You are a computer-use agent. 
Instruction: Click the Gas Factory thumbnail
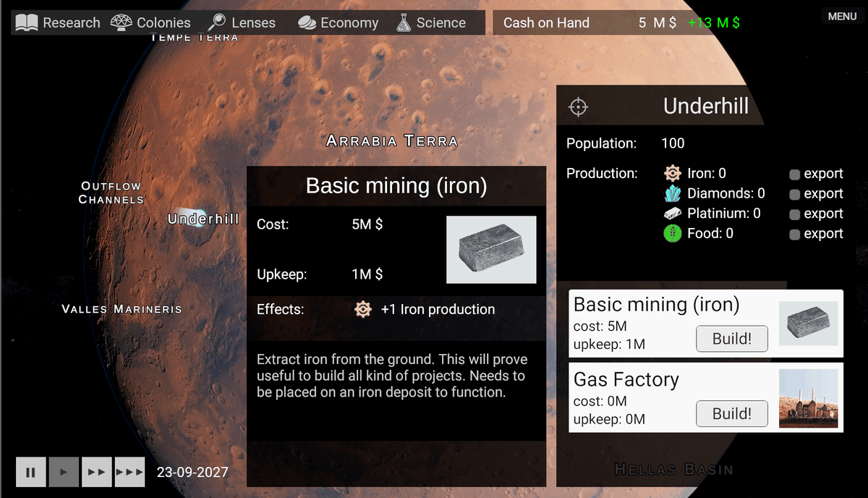pyautogui.click(x=808, y=399)
